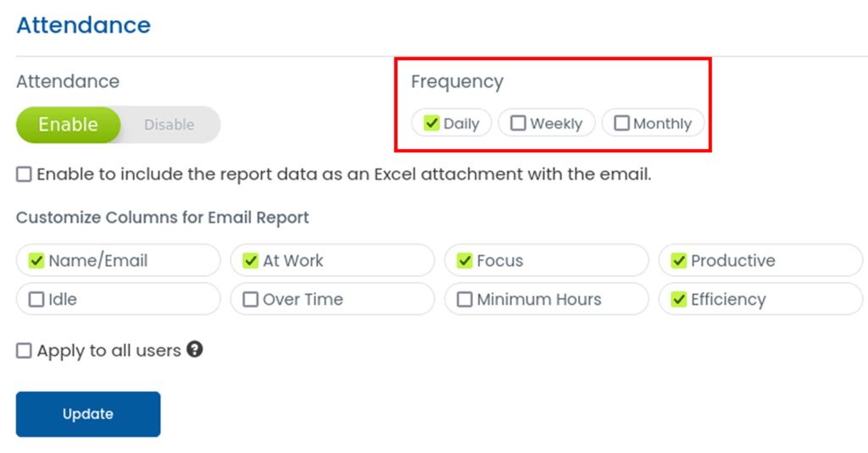Uncheck the Focus column checkbox
This screenshot has height=453, width=868.
tap(465, 261)
